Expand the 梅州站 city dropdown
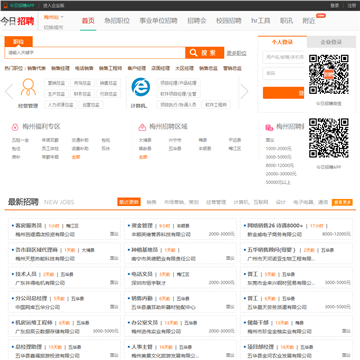The image size is (360, 360). pyautogui.click(x=54, y=17)
